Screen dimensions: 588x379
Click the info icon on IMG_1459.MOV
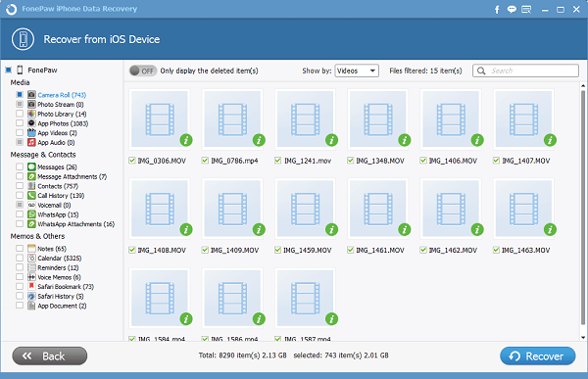pos(331,229)
